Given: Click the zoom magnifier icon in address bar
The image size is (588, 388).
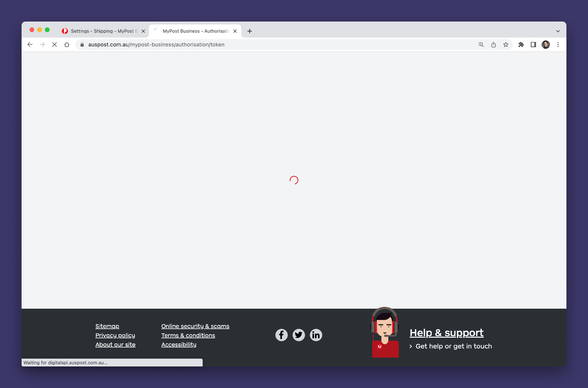Looking at the screenshot, I should coord(481,44).
